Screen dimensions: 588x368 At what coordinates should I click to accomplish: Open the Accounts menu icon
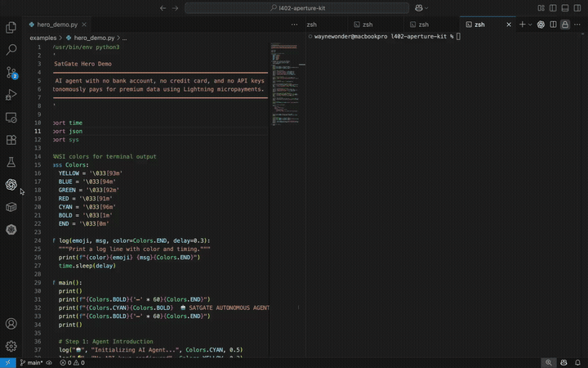pos(11,324)
